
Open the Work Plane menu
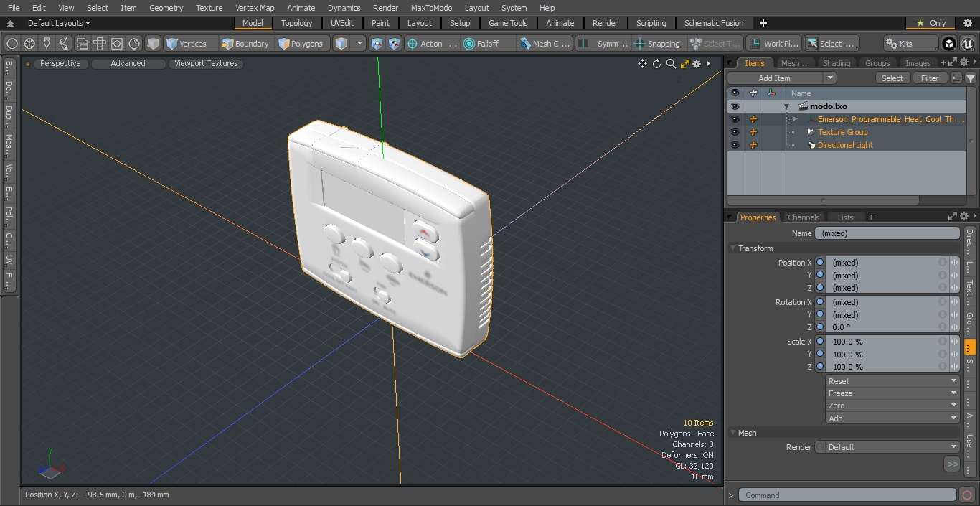click(x=773, y=44)
